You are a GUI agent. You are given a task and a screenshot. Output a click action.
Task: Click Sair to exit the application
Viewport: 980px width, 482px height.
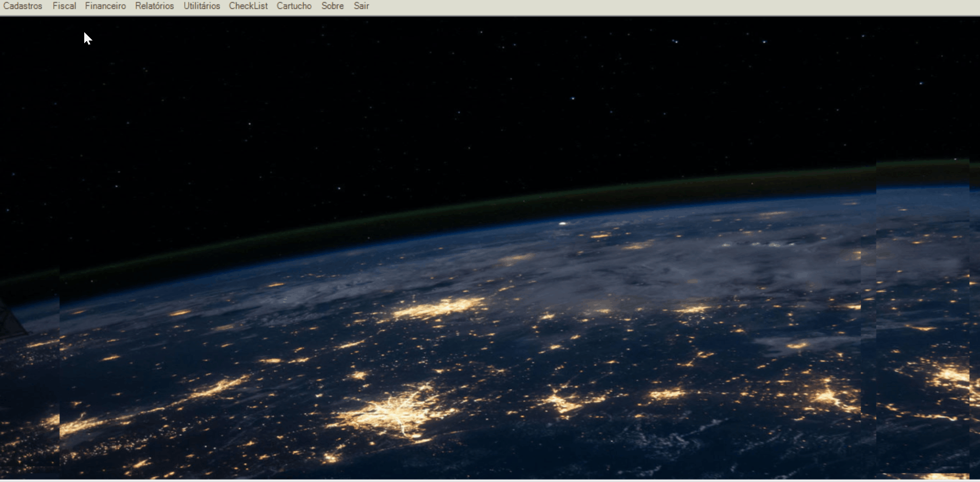pos(362,6)
